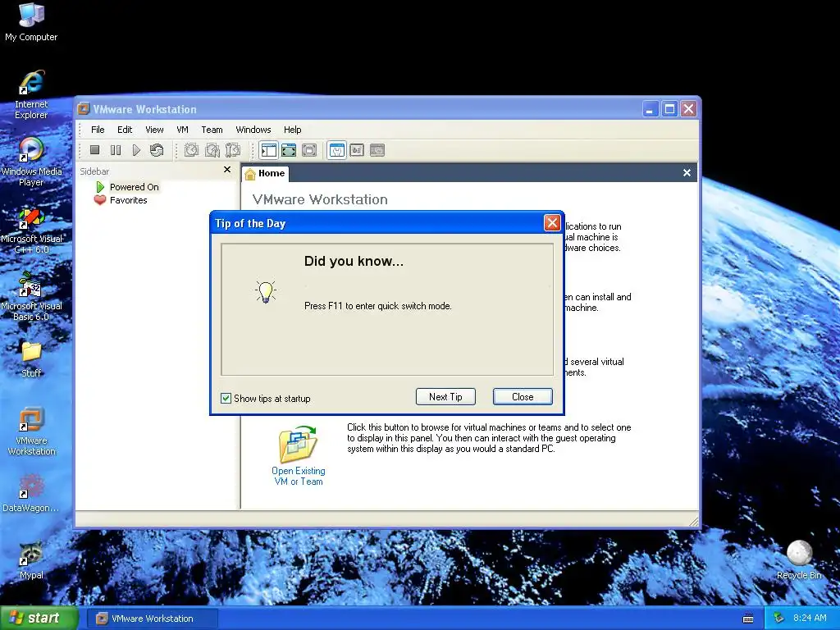The height and width of the screenshot is (630, 840).
Task: Click the Start button
Action: pyautogui.click(x=39, y=618)
